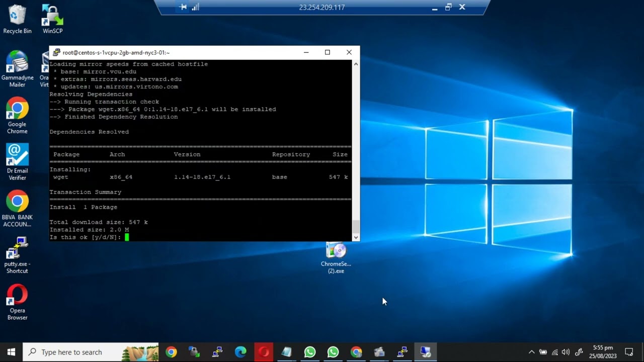Click the Type here to search box
Image resolution: width=644 pixels, height=362 pixels.
pyautogui.click(x=91, y=352)
